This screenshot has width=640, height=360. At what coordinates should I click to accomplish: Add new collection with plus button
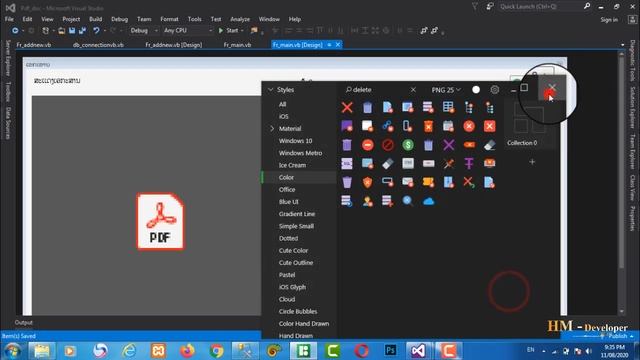532,162
